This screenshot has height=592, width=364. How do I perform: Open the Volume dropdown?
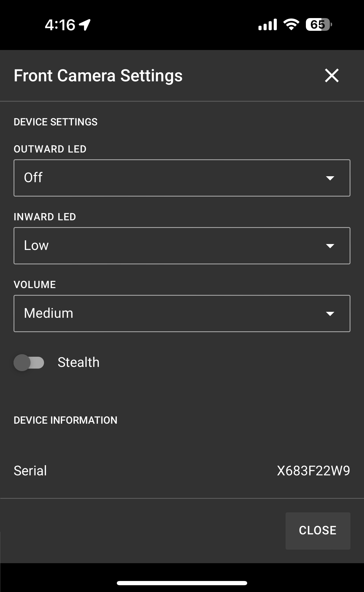pyautogui.click(x=182, y=313)
